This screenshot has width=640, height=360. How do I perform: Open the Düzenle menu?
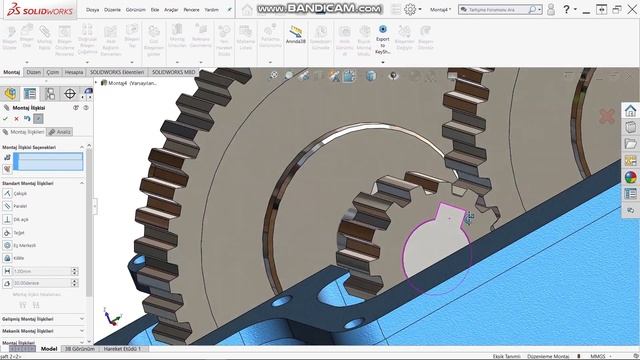112,9
